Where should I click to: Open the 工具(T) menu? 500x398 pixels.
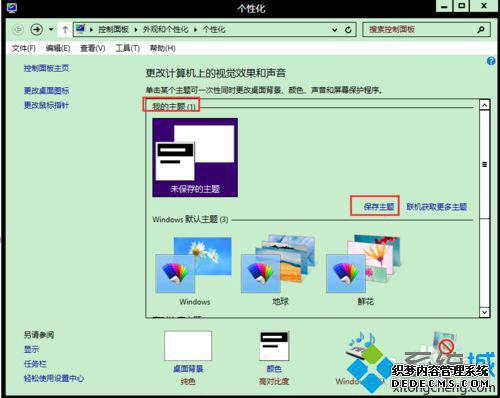tap(127, 48)
